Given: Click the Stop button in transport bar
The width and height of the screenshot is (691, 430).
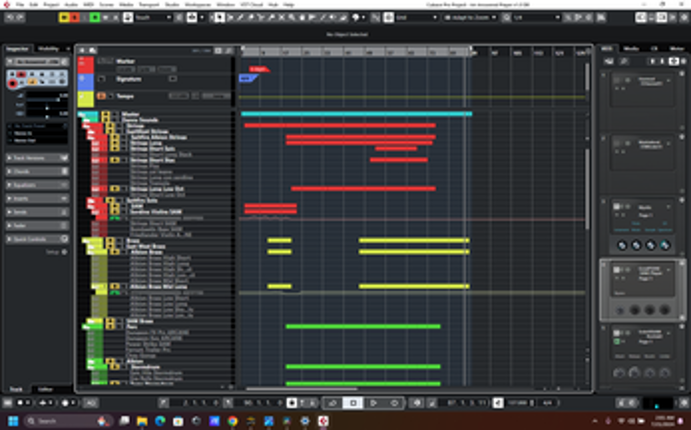Looking at the screenshot, I should 353,403.
